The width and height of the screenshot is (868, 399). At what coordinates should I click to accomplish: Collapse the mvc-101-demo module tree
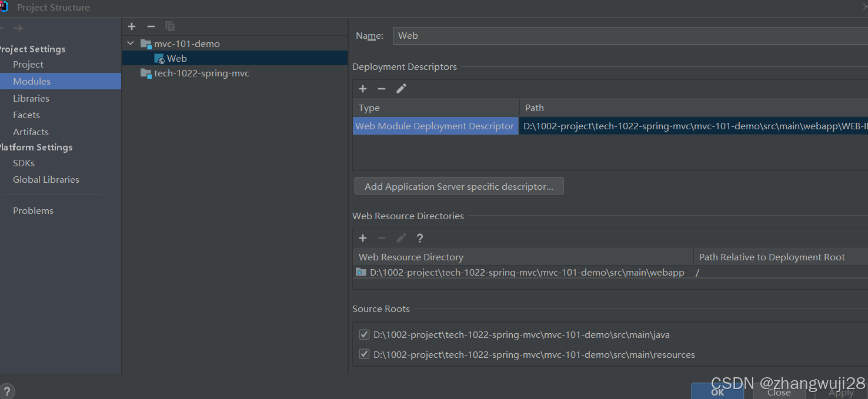point(131,43)
